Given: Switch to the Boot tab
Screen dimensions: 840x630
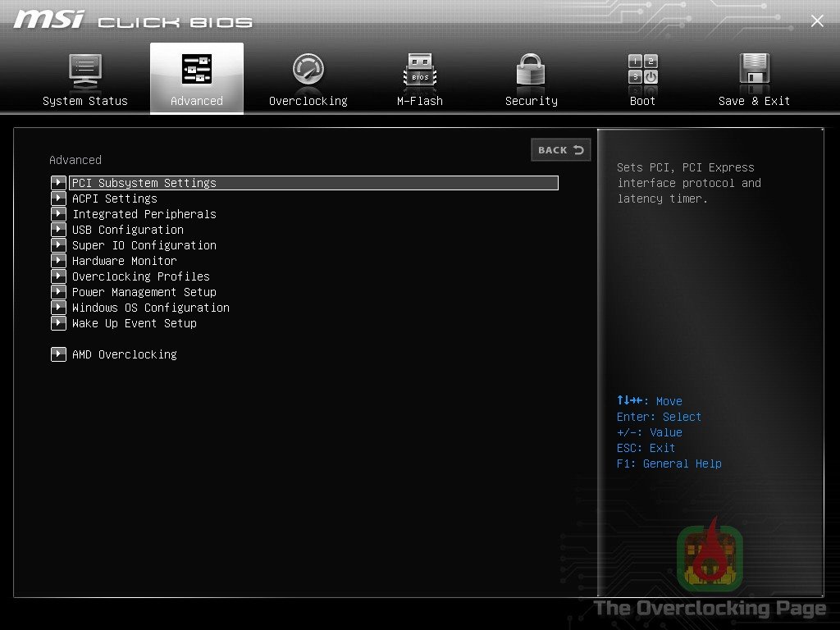Looking at the screenshot, I should click(641, 78).
